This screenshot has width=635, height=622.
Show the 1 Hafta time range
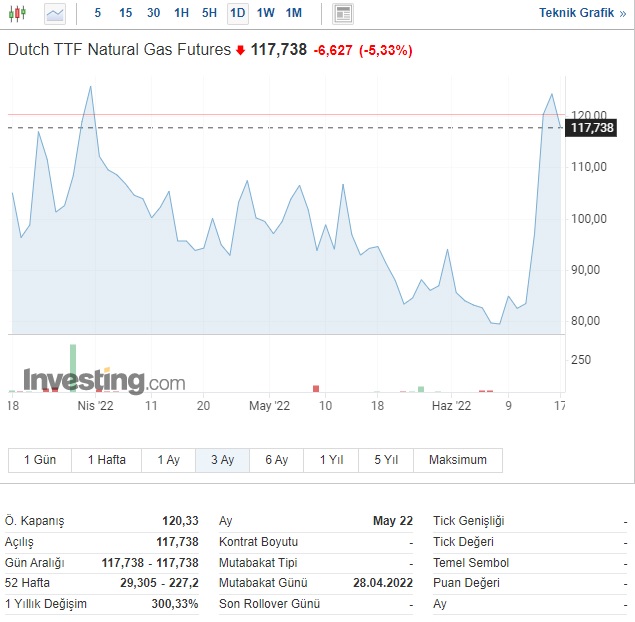point(106,460)
